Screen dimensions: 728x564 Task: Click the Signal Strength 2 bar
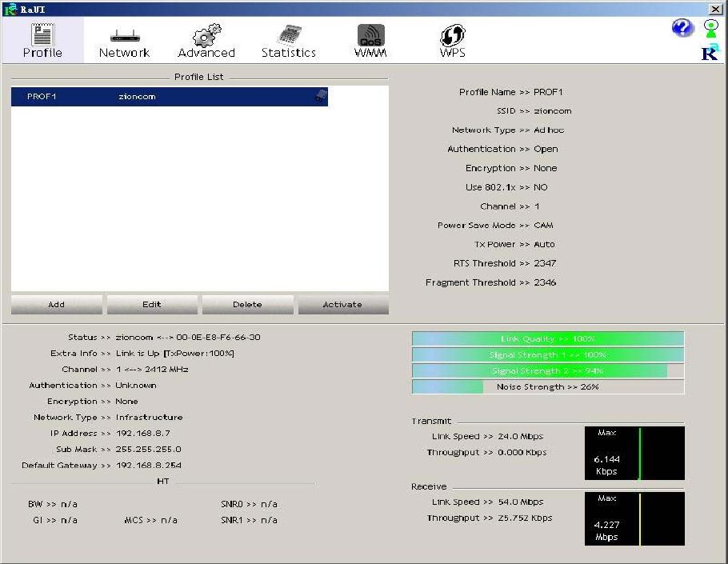click(548, 371)
